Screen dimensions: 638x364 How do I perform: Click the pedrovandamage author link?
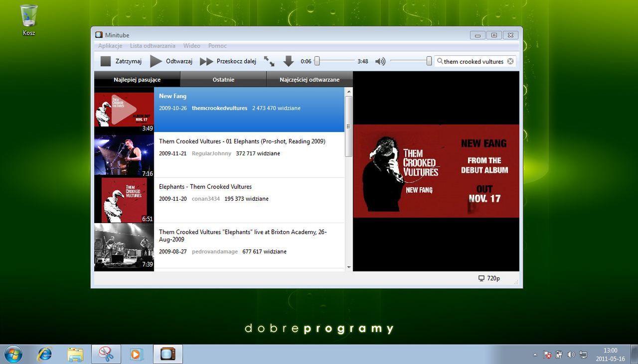(x=215, y=251)
